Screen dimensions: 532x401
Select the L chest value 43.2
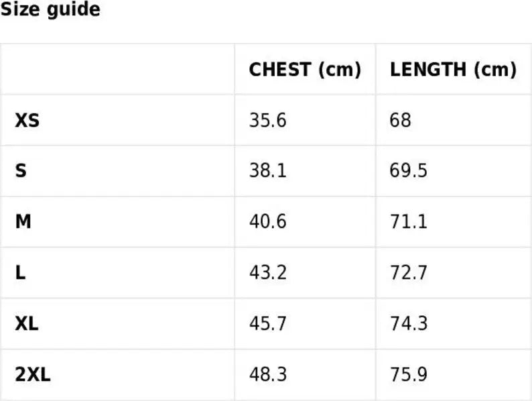268,273
